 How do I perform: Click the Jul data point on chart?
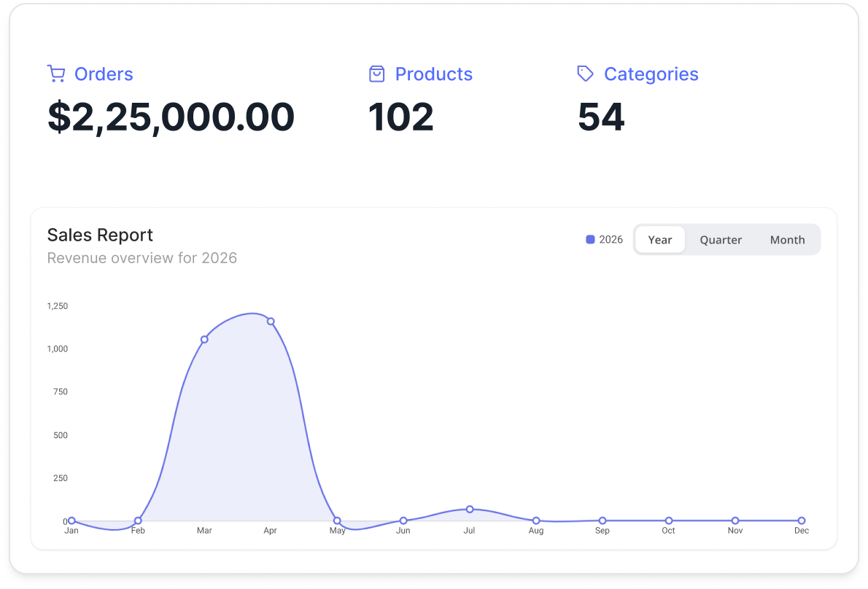pyautogui.click(x=470, y=509)
